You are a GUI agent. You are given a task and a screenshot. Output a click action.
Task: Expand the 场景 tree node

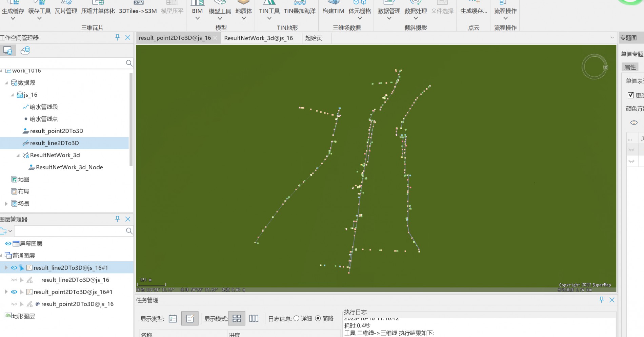6,204
